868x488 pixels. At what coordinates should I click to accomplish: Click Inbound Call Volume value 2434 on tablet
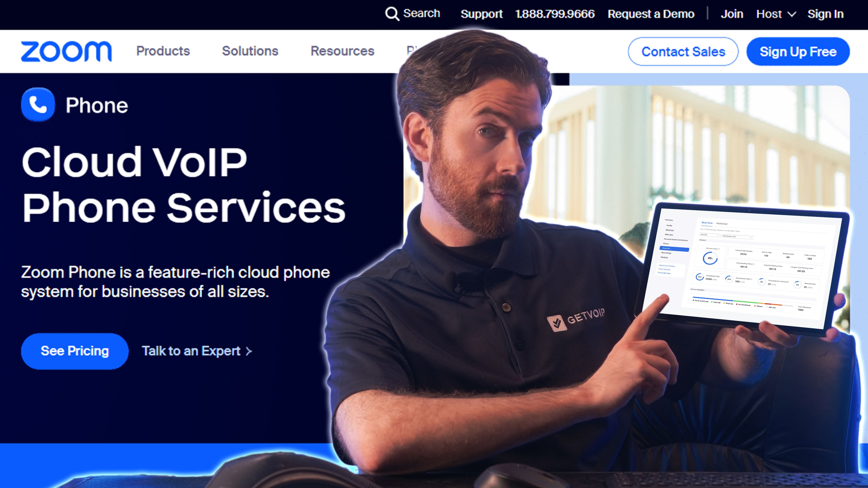click(x=743, y=254)
